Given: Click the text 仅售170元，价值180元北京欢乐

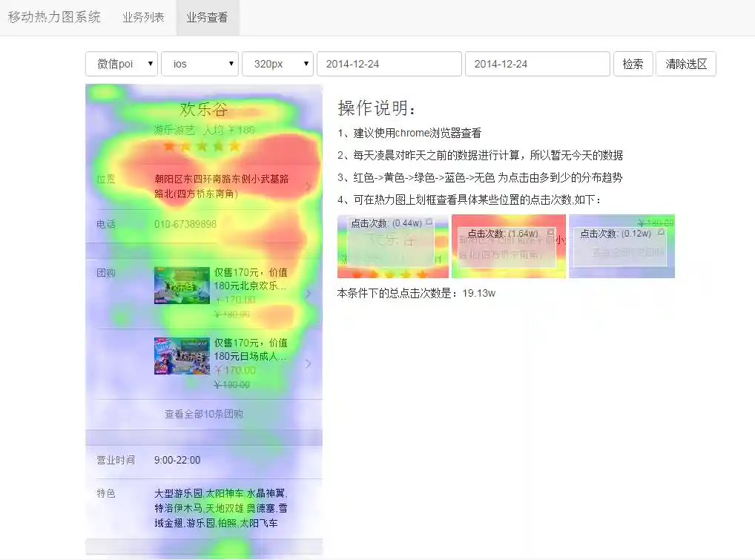Looking at the screenshot, I should [x=251, y=279].
